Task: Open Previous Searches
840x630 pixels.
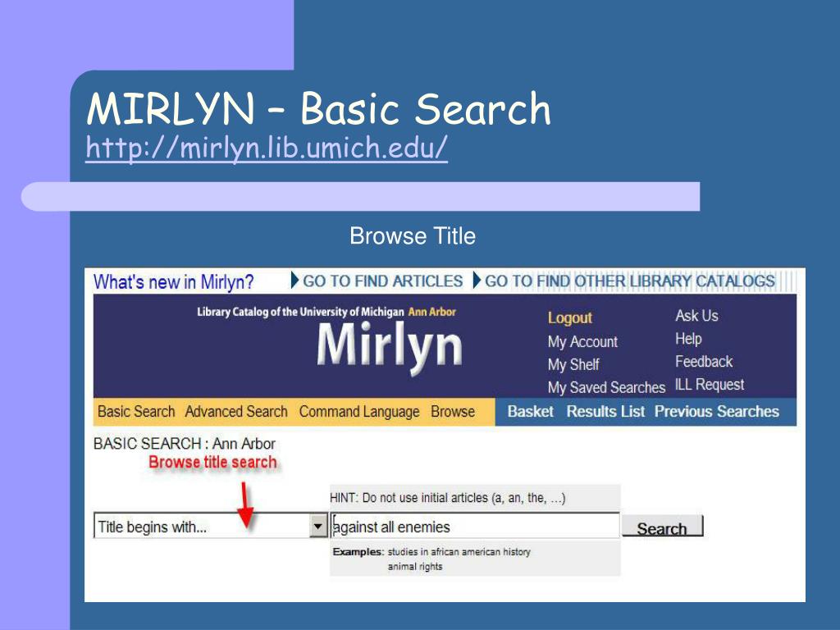Action: pyautogui.click(x=717, y=412)
